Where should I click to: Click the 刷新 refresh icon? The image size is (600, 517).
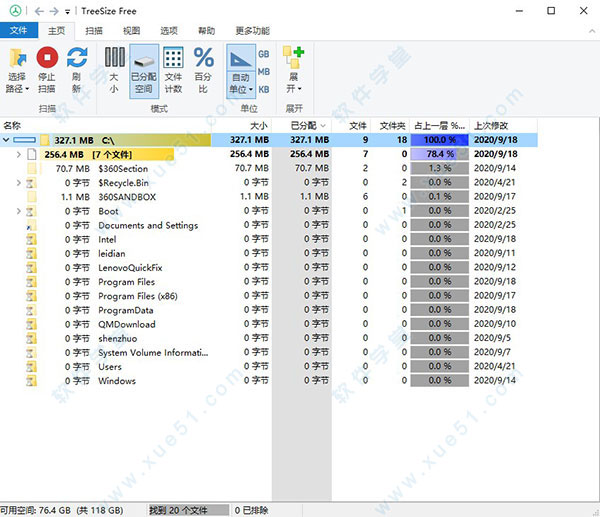[x=77, y=59]
